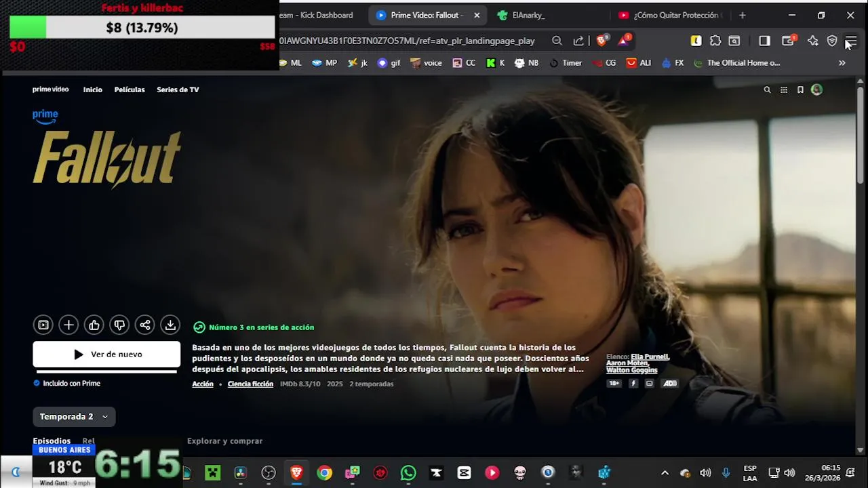This screenshot has height=488, width=868.
Task: Click the zoom magnifier in address bar
Action: pyautogui.click(x=557, y=41)
